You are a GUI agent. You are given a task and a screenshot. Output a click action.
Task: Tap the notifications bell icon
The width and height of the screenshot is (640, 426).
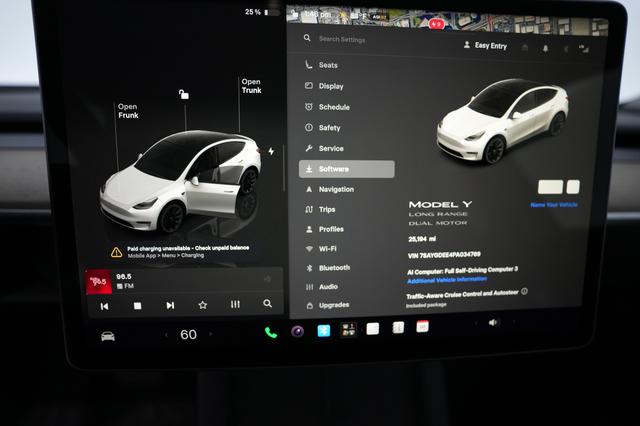coord(545,49)
